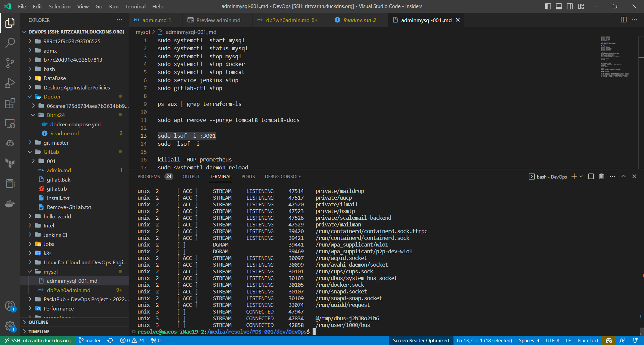Open the Accounts menu in activity bar
The height and width of the screenshot is (345, 644).
coord(10,306)
